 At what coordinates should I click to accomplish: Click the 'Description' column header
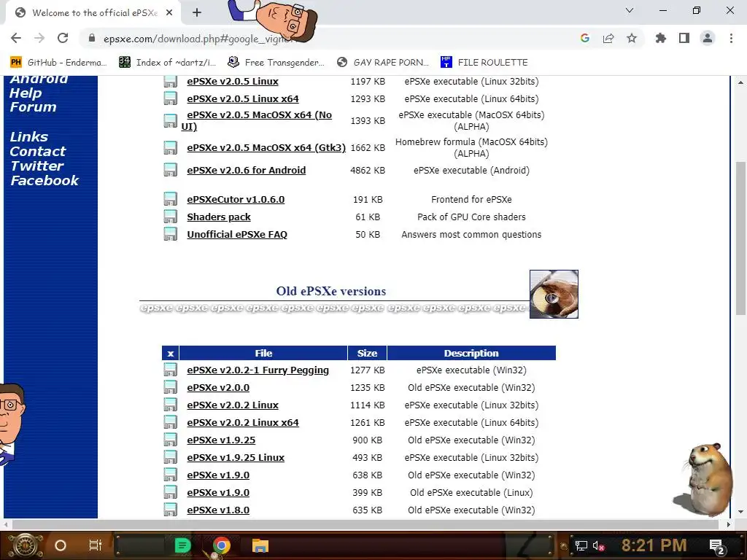pos(471,353)
